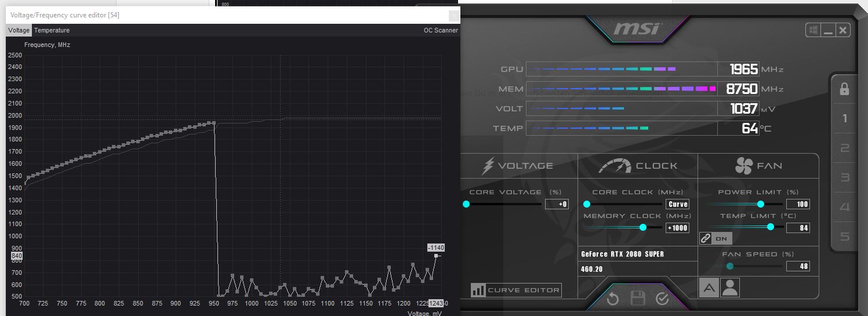Select profile slot 4
The height and width of the screenshot is (316, 868).
(844, 207)
